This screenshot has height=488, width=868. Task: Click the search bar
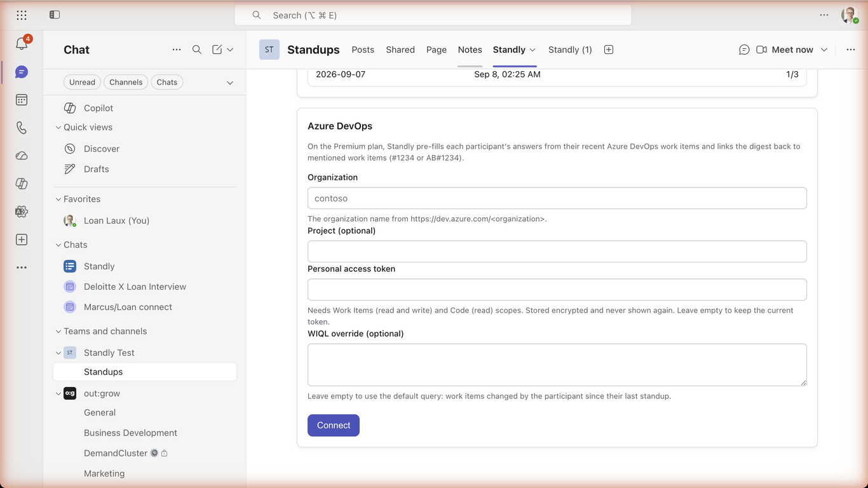[433, 15]
